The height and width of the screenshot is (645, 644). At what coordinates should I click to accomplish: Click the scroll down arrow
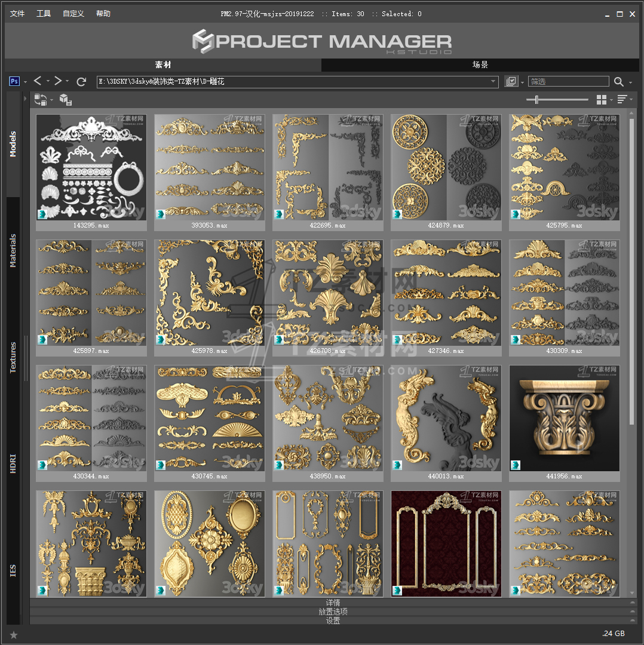coord(632,593)
